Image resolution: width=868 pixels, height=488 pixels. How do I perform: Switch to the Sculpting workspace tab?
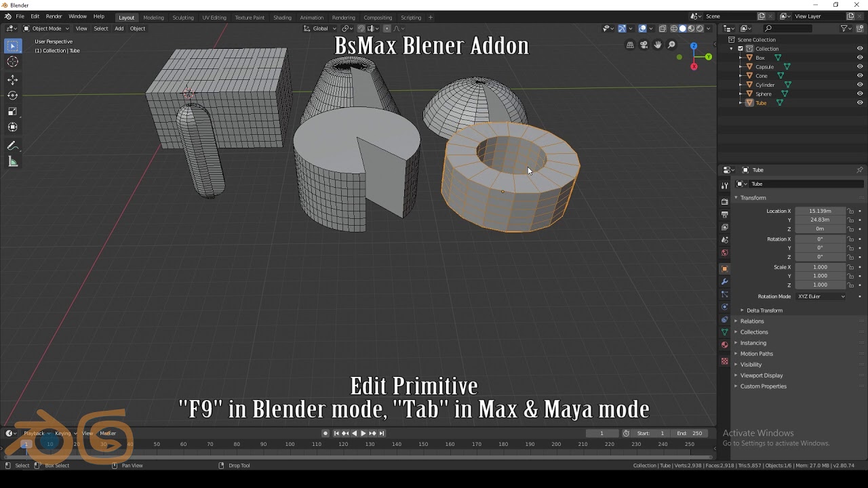[x=183, y=18]
